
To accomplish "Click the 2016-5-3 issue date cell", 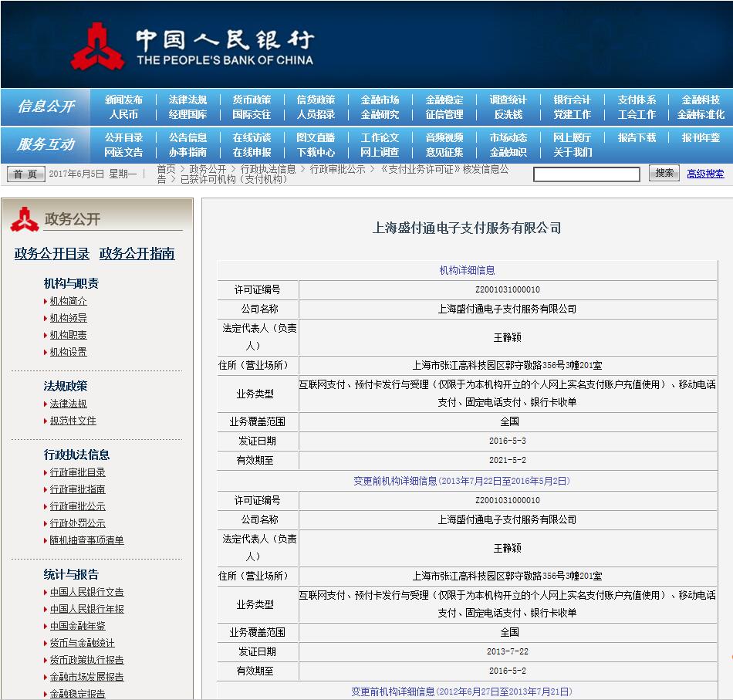I will coord(507,441).
